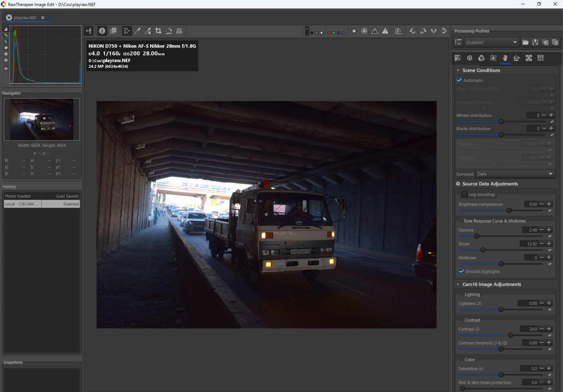563x392 pixels.
Task: Save the current processing profile
Action: pos(535,42)
